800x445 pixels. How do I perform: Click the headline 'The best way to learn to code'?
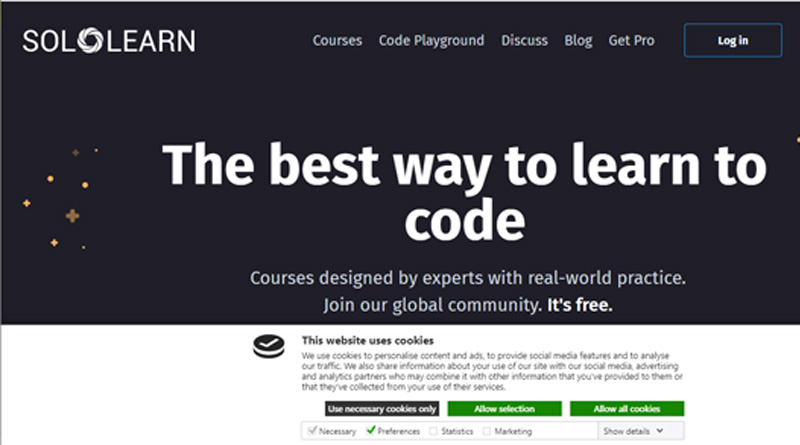[464, 192]
